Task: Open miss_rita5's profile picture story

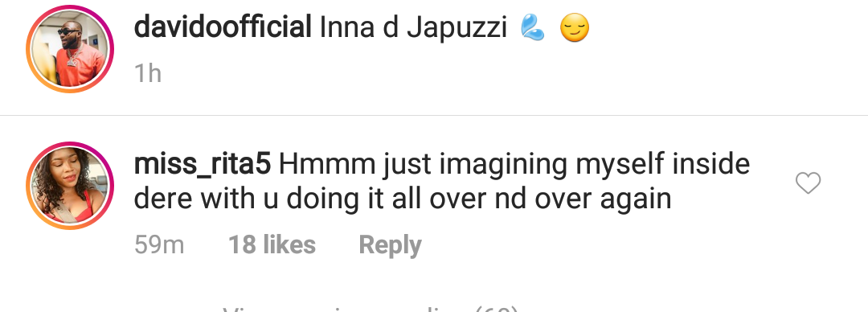Action: coord(70,186)
